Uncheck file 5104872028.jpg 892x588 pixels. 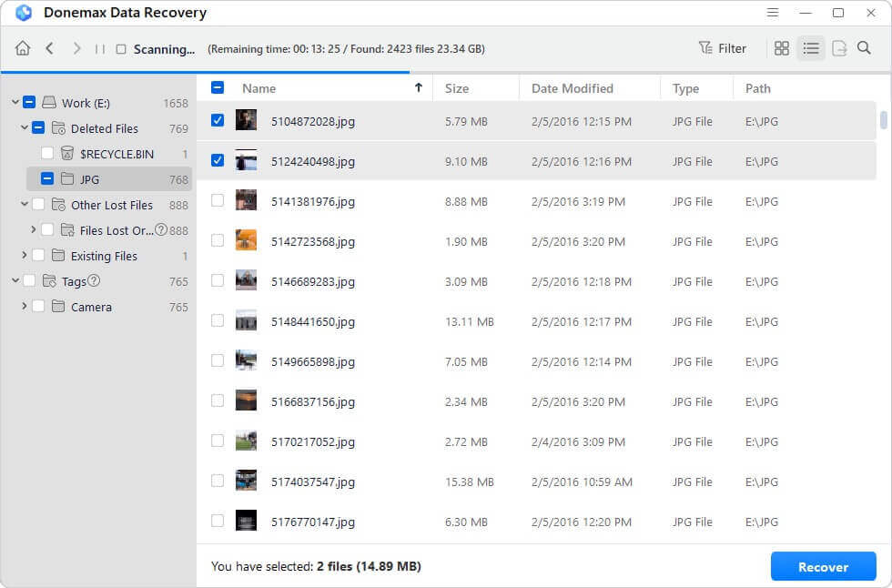pyautogui.click(x=218, y=120)
